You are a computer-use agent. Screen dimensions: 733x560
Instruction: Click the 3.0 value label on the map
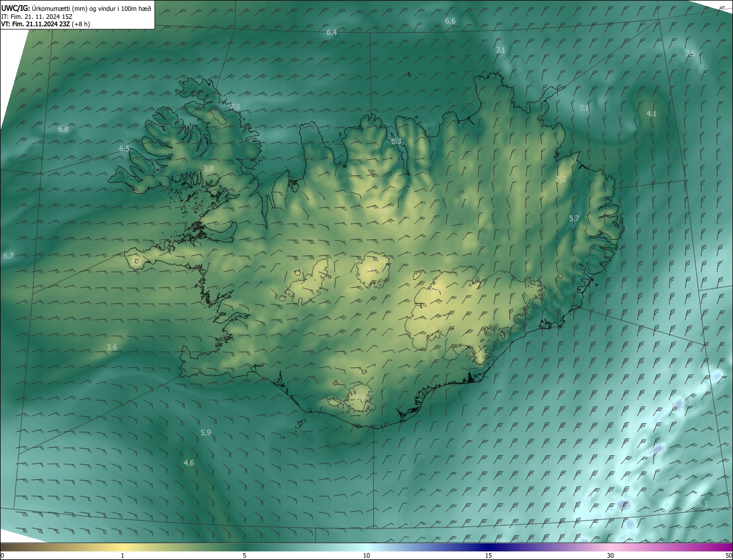coord(208,169)
